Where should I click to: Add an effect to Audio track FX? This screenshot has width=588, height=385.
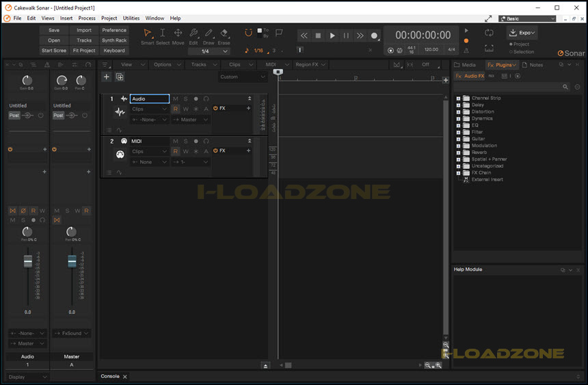tap(248, 108)
